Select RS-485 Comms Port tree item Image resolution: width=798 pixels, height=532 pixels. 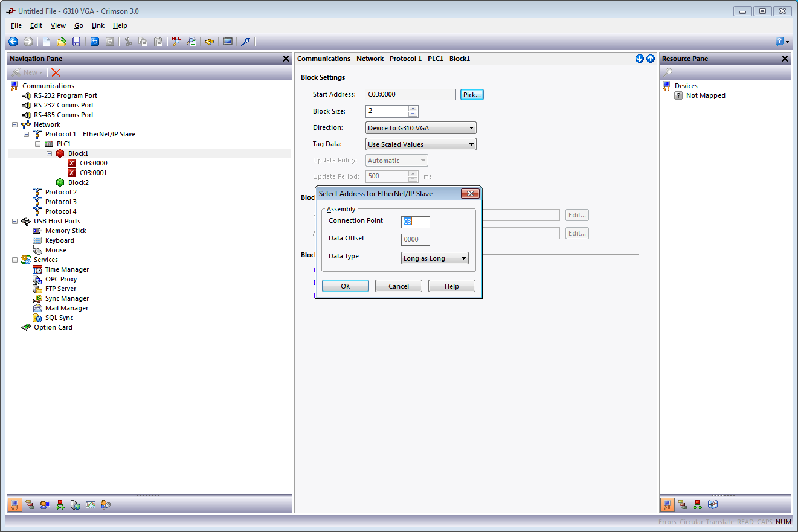pos(63,115)
